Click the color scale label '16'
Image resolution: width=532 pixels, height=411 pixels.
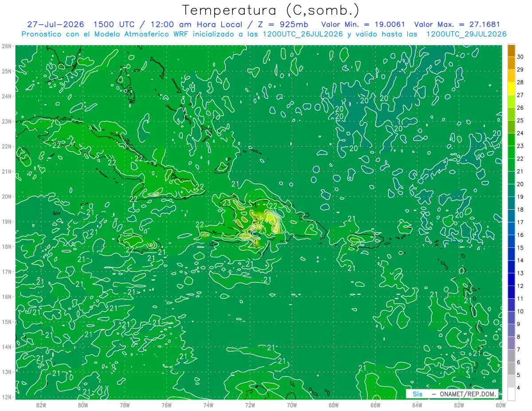[x=520, y=235]
